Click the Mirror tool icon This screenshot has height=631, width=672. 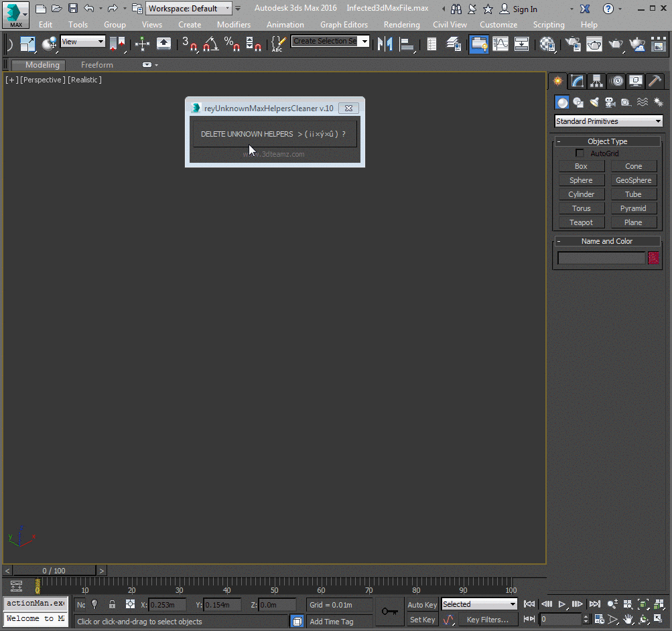click(x=385, y=44)
